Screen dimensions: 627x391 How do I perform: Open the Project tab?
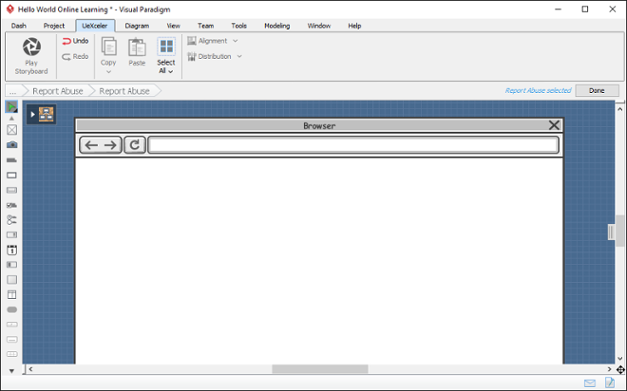tap(54, 26)
